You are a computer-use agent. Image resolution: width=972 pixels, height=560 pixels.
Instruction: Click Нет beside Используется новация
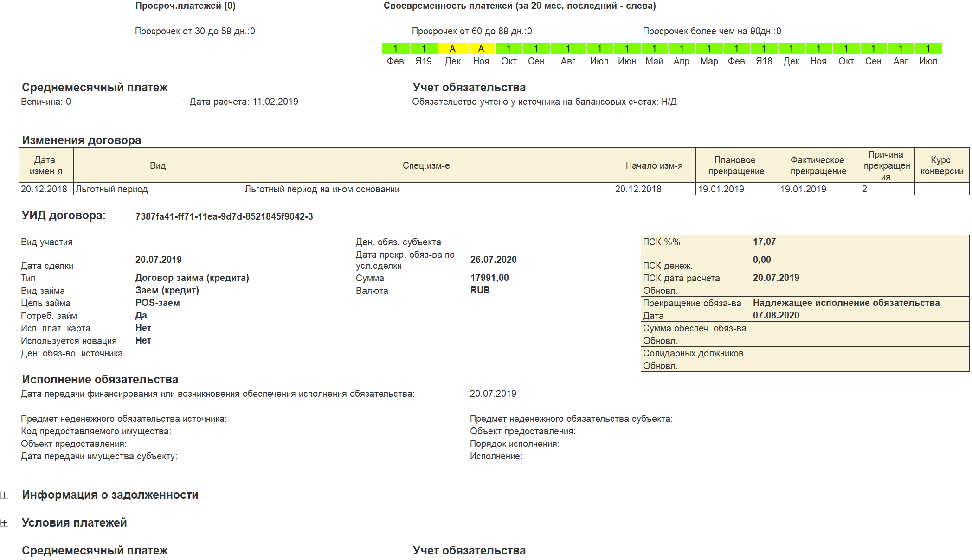(x=143, y=340)
